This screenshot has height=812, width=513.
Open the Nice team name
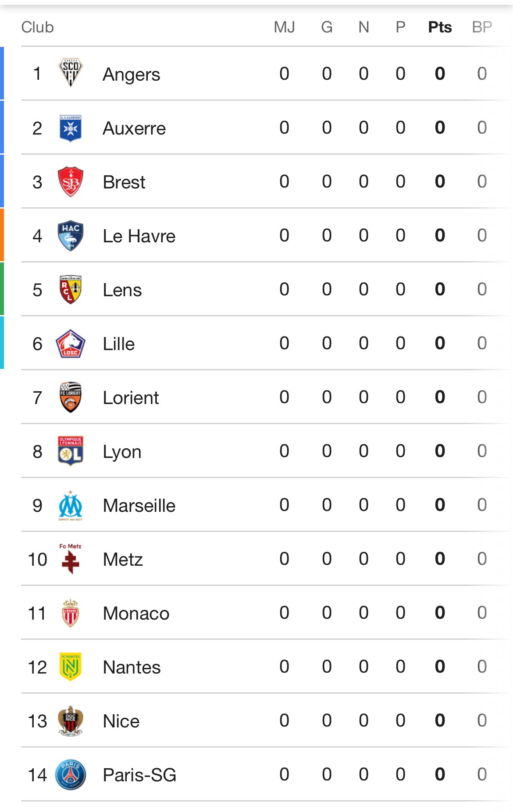[121, 721]
